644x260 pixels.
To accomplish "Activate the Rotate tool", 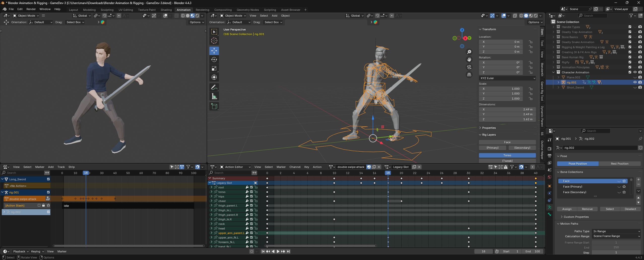I will 214,60.
